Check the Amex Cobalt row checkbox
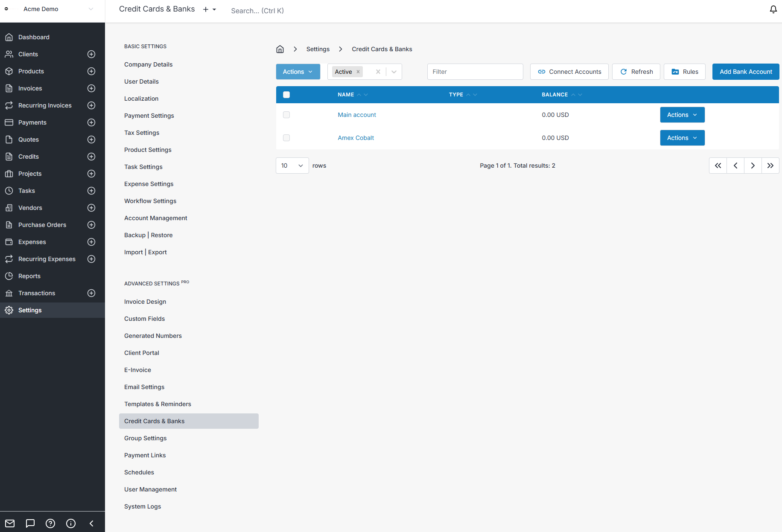The image size is (782, 532). 286,138
